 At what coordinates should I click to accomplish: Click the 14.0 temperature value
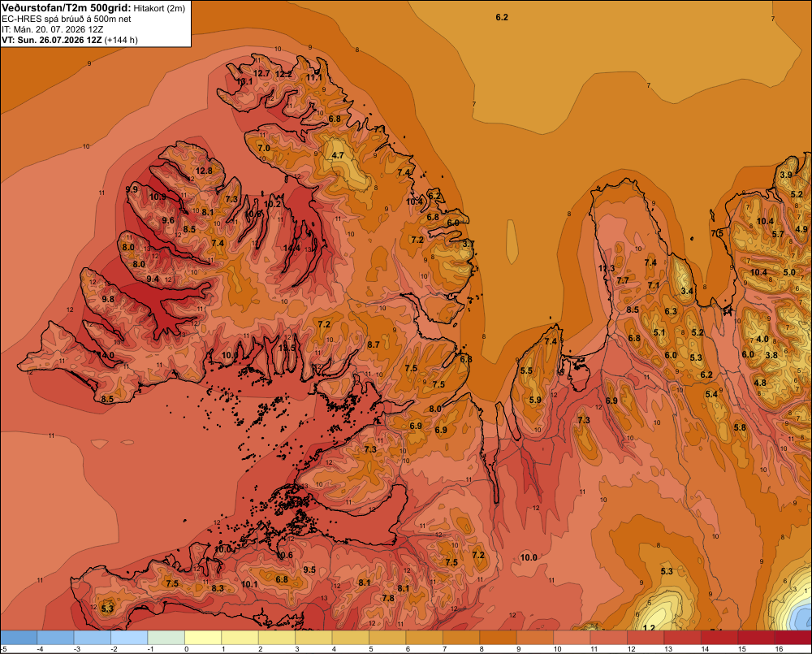106,356
